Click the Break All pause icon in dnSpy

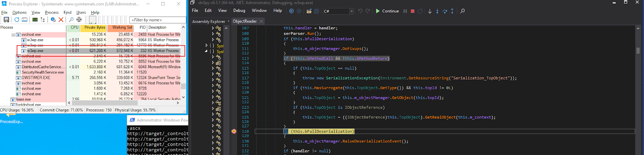(x=405, y=11)
